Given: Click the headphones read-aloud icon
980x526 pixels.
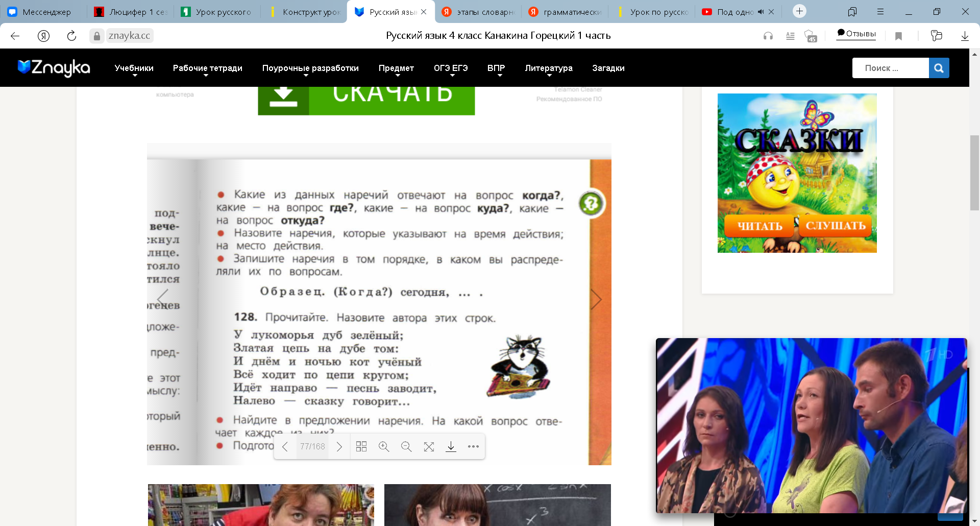Looking at the screenshot, I should (768, 36).
